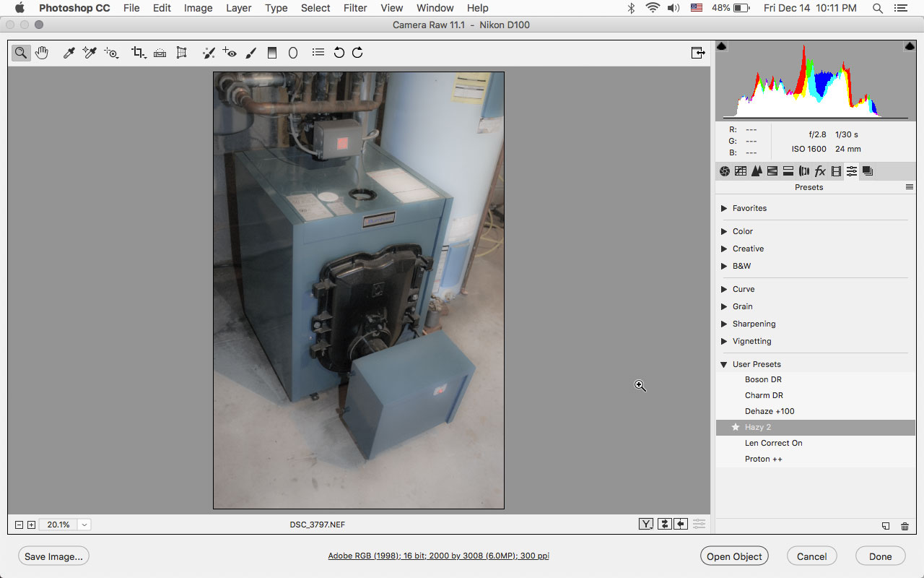Click the Done button
This screenshot has width=924, height=578.
tap(881, 556)
